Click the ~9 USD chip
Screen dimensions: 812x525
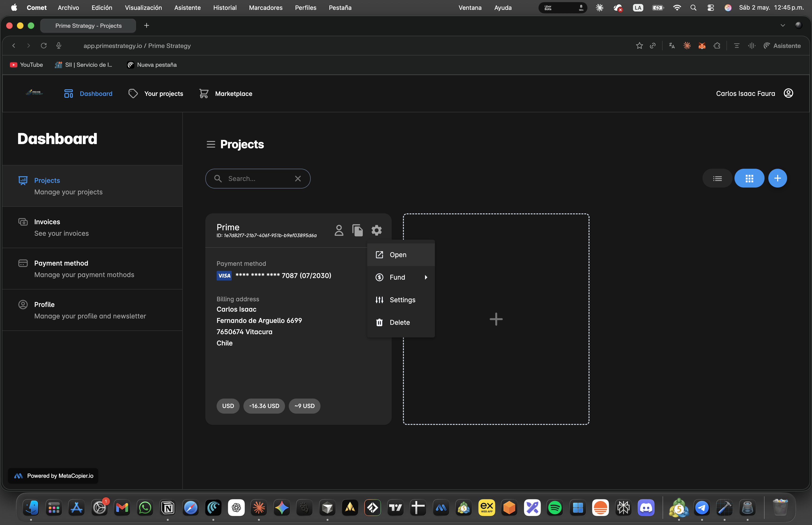click(304, 406)
